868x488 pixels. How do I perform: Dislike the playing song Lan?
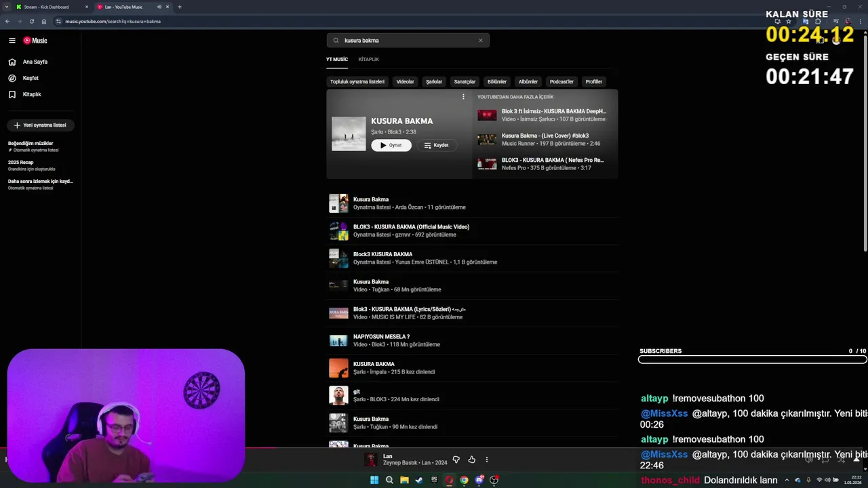456,460
